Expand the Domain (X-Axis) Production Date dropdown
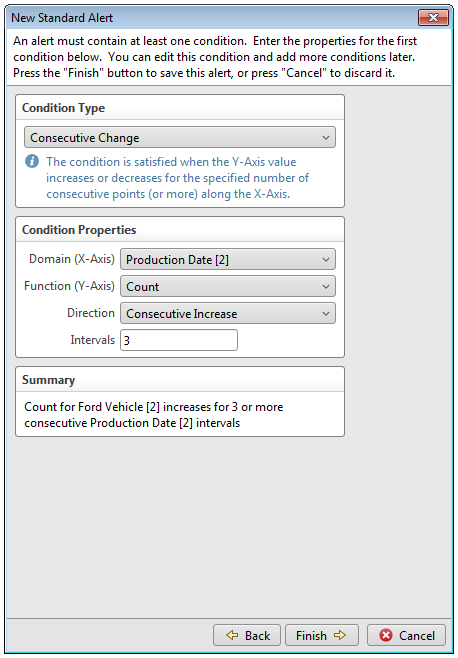 point(228,260)
